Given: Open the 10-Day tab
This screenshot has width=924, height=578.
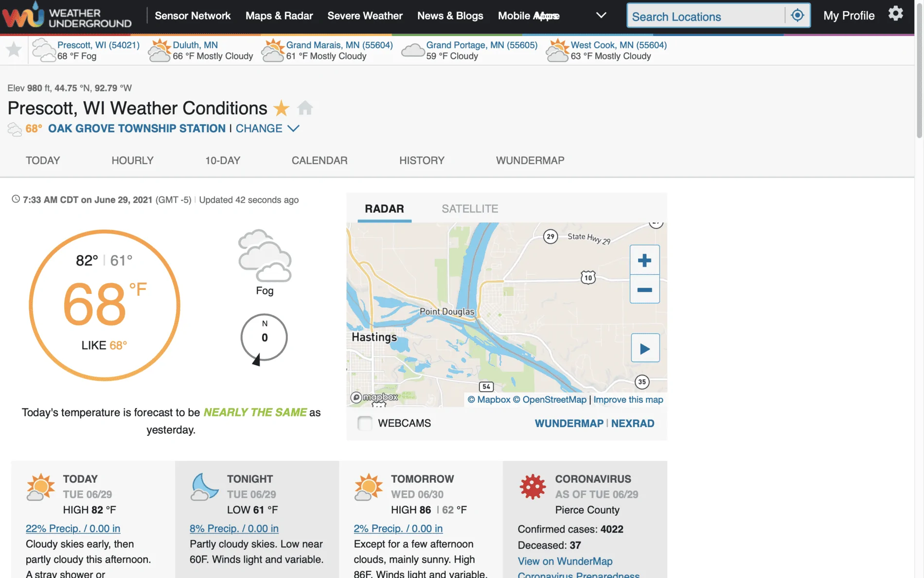Looking at the screenshot, I should pyautogui.click(x=223, y=161).
